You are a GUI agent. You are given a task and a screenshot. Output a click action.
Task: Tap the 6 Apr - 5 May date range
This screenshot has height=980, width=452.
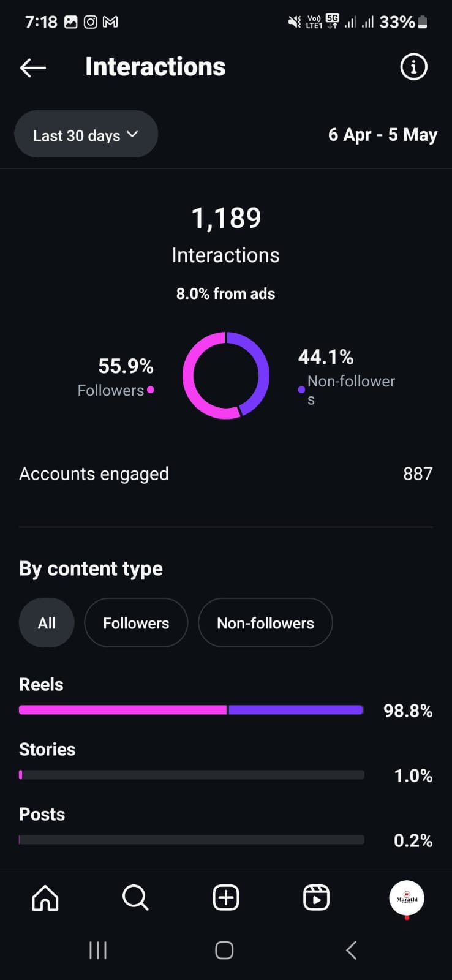[383, 135]
